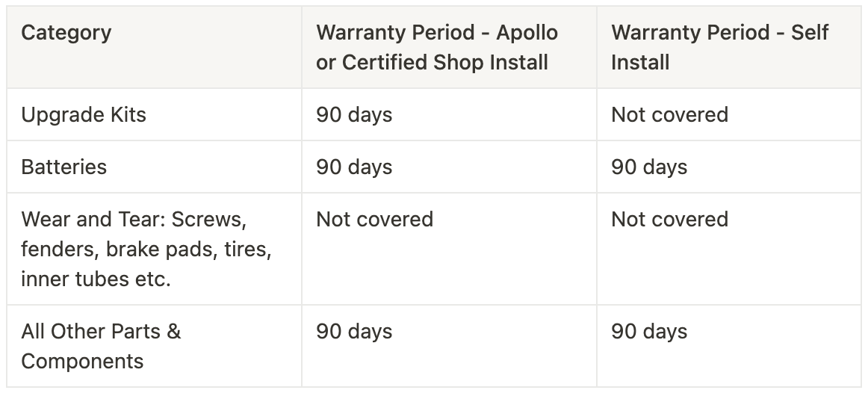Select the Apollo or Certified Shop Install header
The image size is (868, 396).
coord(436,48)
